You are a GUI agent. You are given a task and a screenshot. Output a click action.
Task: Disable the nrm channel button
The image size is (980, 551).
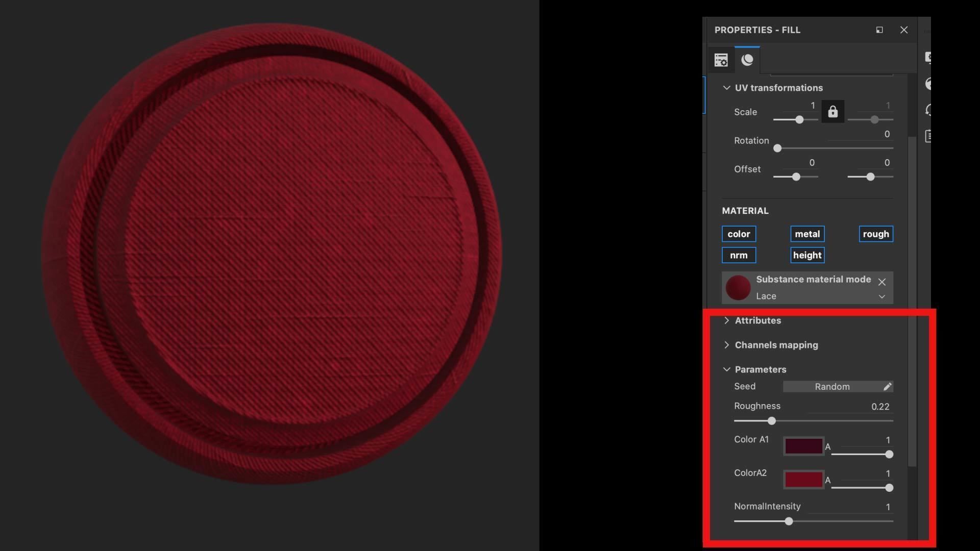click(x=739, y=255)
